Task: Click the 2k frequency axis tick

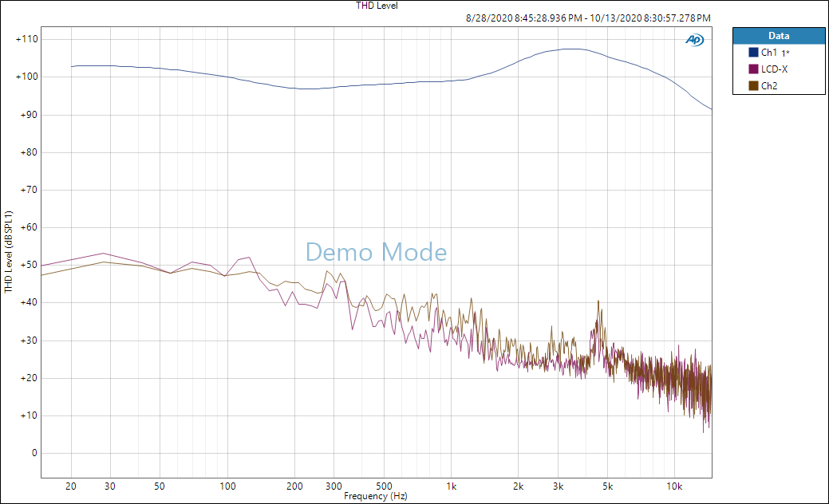Action: point(518,486)
